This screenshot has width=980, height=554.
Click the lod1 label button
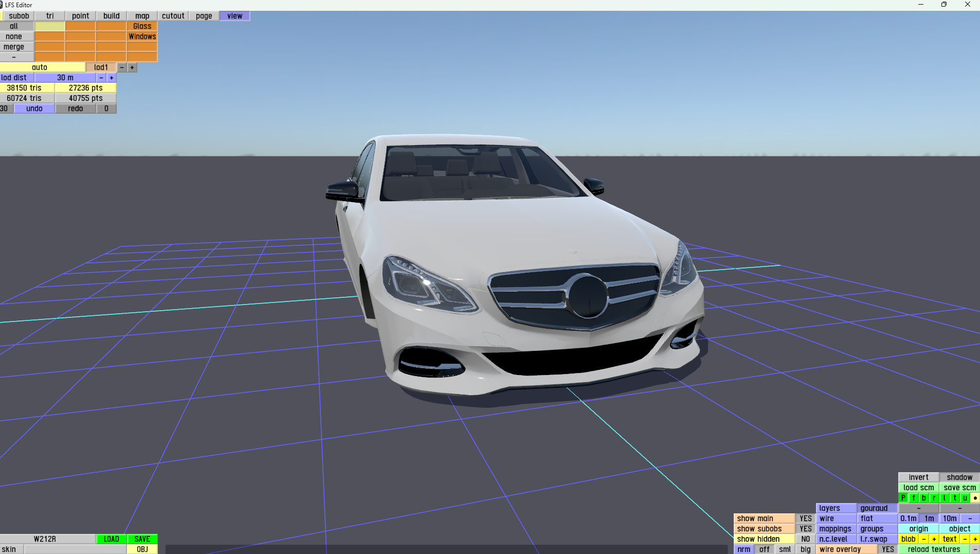(x=101, y=67)
